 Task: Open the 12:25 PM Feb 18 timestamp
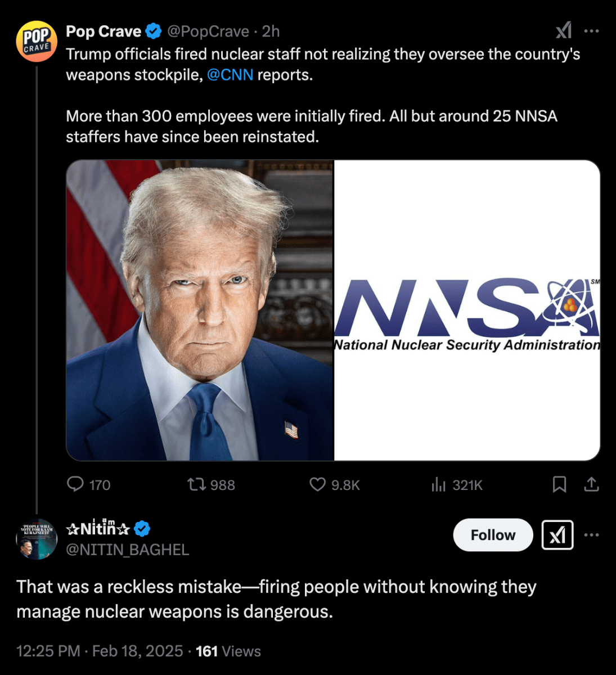[100, 651]
